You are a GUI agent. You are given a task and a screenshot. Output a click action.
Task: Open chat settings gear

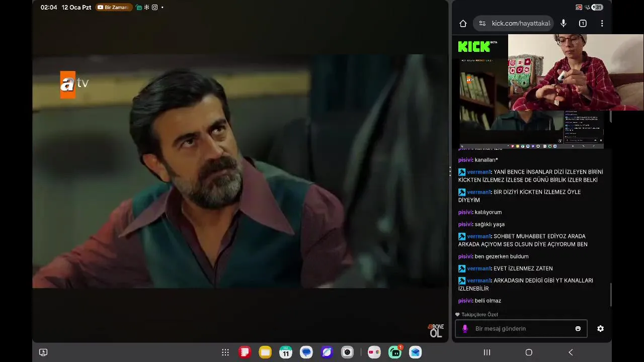pos(600,328)
